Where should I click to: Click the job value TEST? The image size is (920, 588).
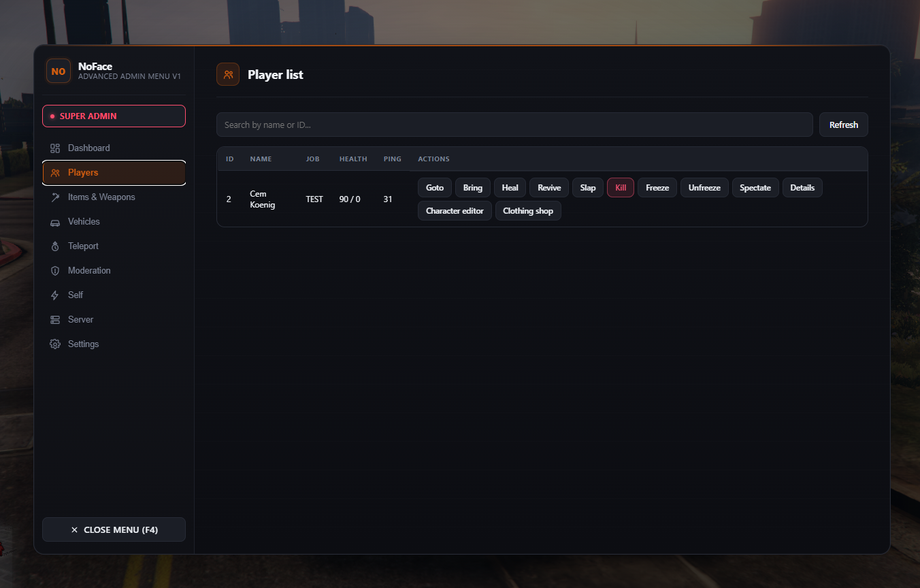coord(314,199)
